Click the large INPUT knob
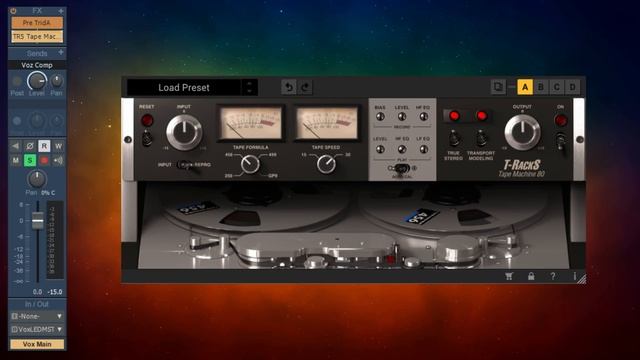 pos(184,132)
